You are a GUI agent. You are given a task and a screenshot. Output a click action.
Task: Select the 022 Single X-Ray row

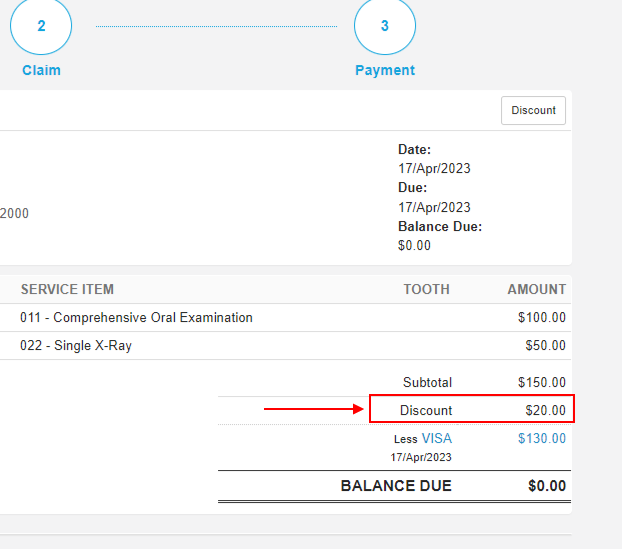286,346
